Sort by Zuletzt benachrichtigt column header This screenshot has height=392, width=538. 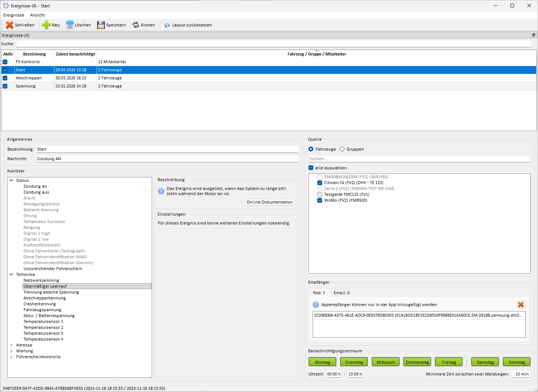[x=75, y=54]
